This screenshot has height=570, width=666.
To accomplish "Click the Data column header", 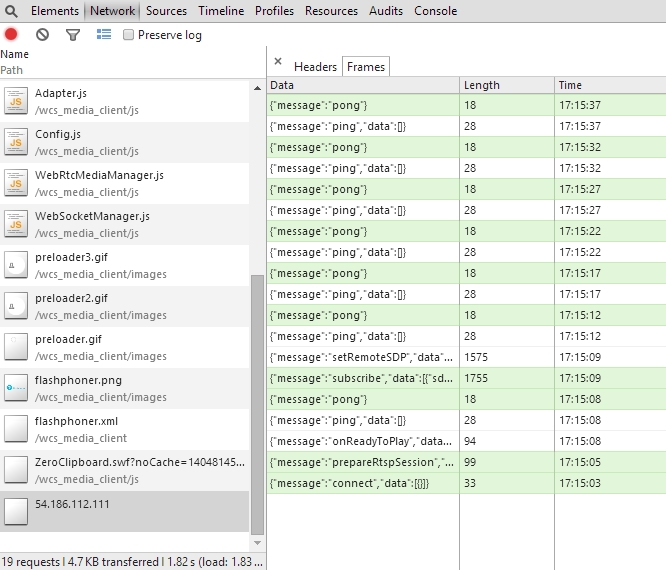I will tap(363, 85).
